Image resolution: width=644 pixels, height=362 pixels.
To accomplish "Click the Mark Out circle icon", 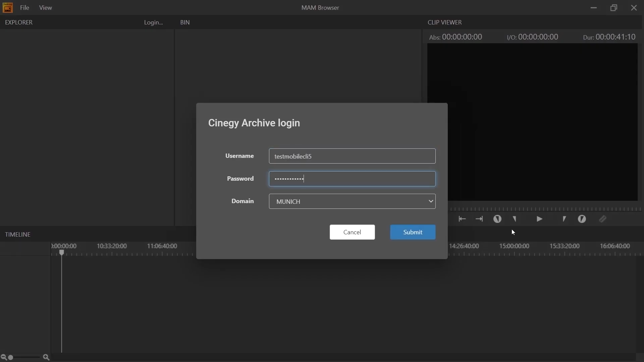I will (582, 219).
